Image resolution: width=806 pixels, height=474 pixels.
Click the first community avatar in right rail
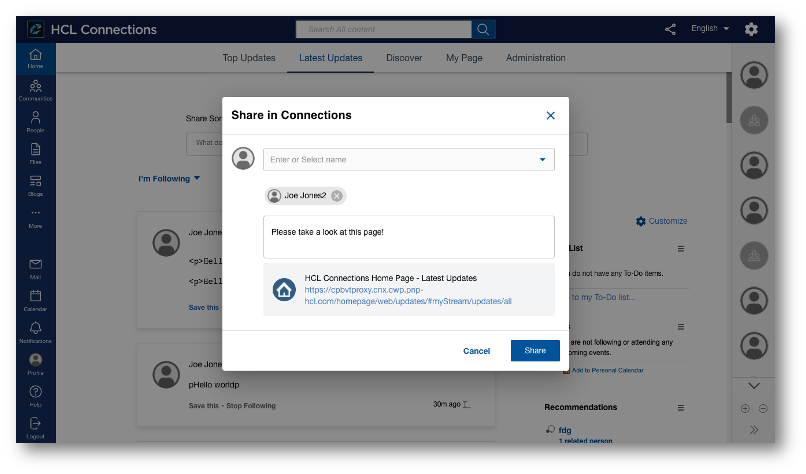(x=754, y=120)
